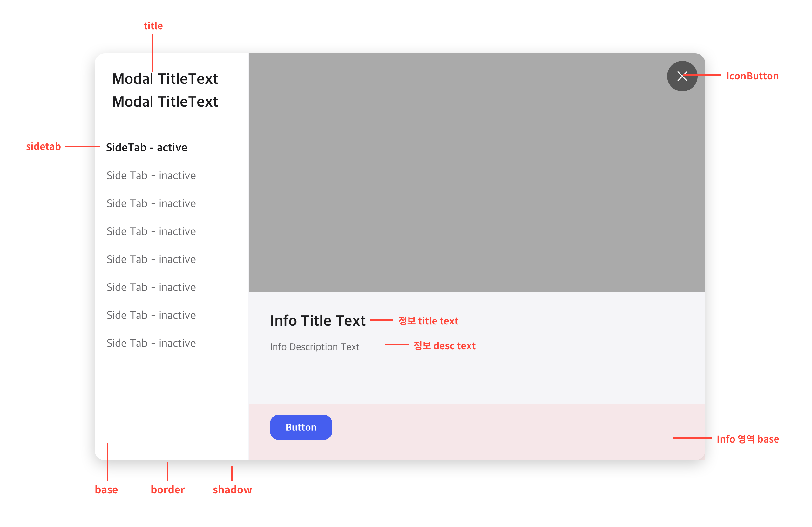Click the red title annotation label

point(153,26)
